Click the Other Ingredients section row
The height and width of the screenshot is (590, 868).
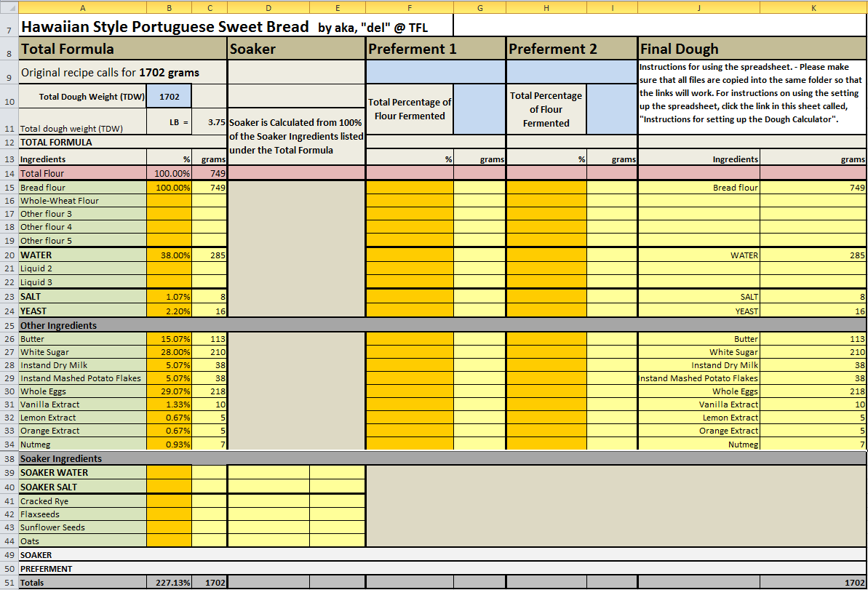point(442,325)
